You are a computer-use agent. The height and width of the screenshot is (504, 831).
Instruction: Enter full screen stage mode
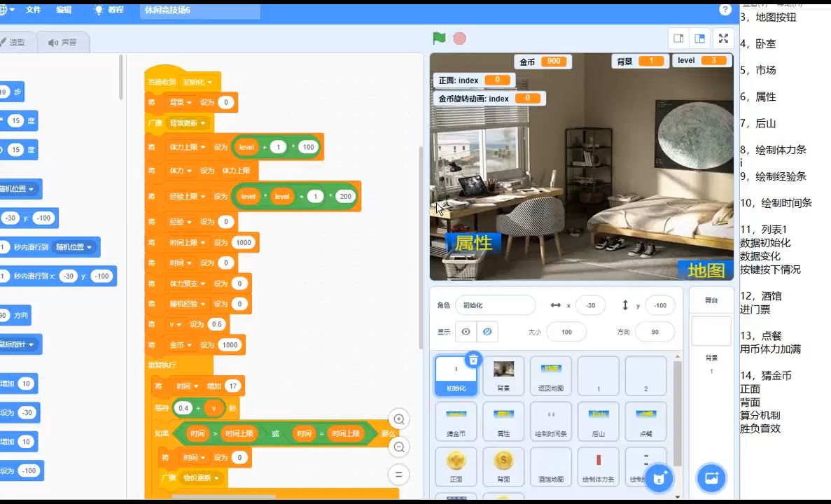pyautogui.click(x=724, y=38)
